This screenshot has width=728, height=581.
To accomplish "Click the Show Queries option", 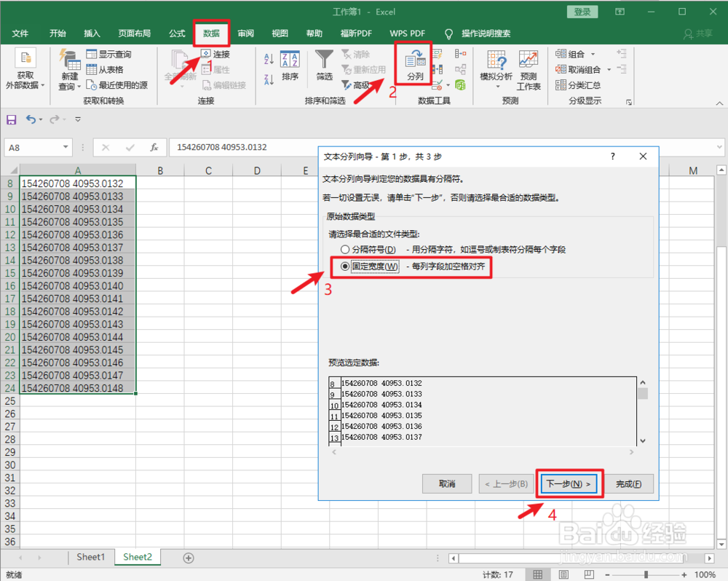I will [x=108, y=55].
